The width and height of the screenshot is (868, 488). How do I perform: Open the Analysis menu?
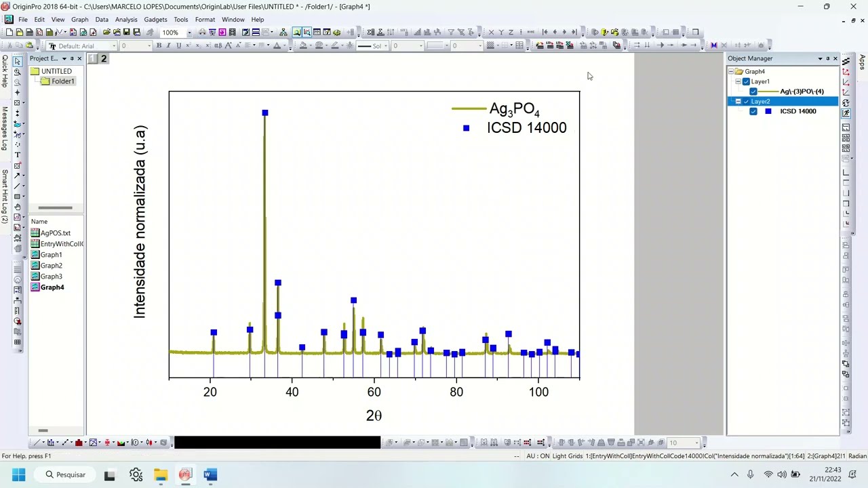[126, 19]
